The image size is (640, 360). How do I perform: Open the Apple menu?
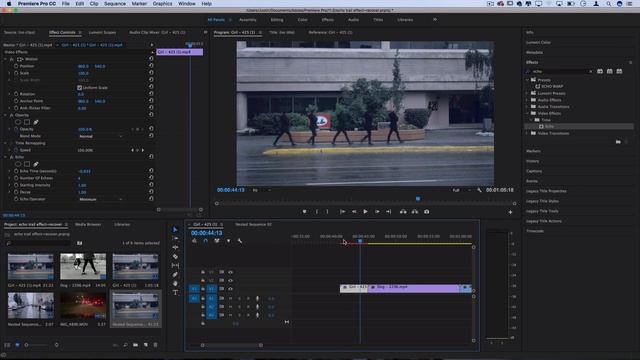pos(9,4)
